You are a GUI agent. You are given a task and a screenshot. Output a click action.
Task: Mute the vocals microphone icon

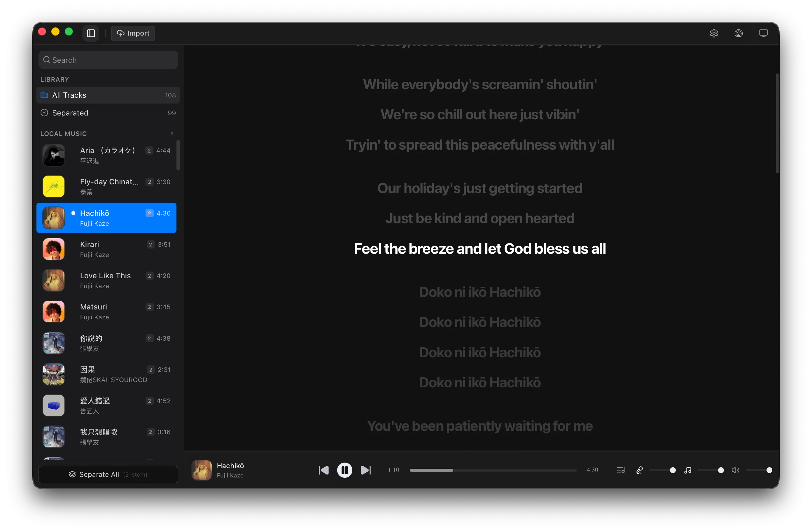pos(639,470)
